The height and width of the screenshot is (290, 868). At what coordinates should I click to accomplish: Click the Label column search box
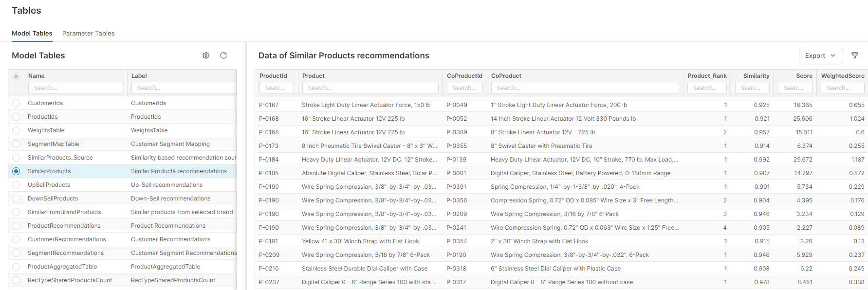click(184, 88)
